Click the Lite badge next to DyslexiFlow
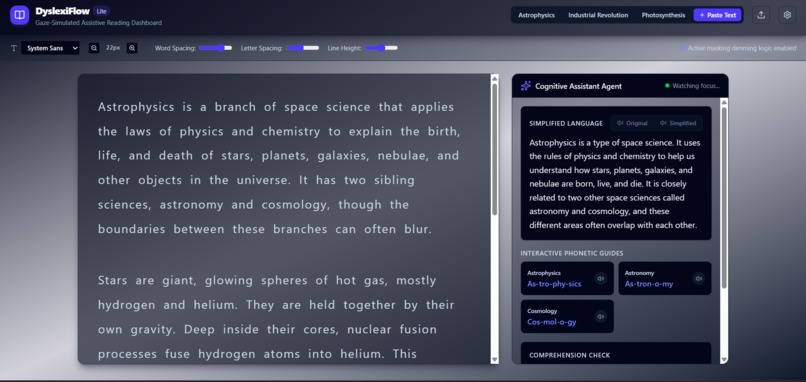Image resolution: width=806 pixels, height=382 pixels. click(x=101, y=11)
